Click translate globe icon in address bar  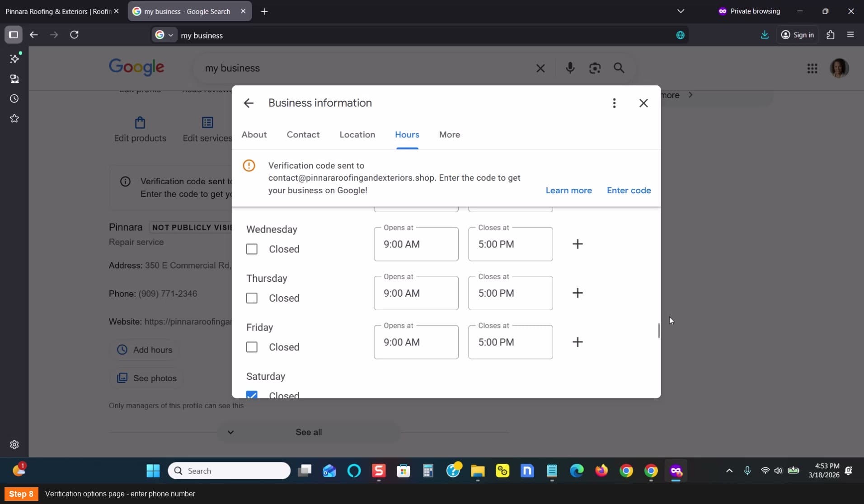pyautogui.click(x=680, y=35)
